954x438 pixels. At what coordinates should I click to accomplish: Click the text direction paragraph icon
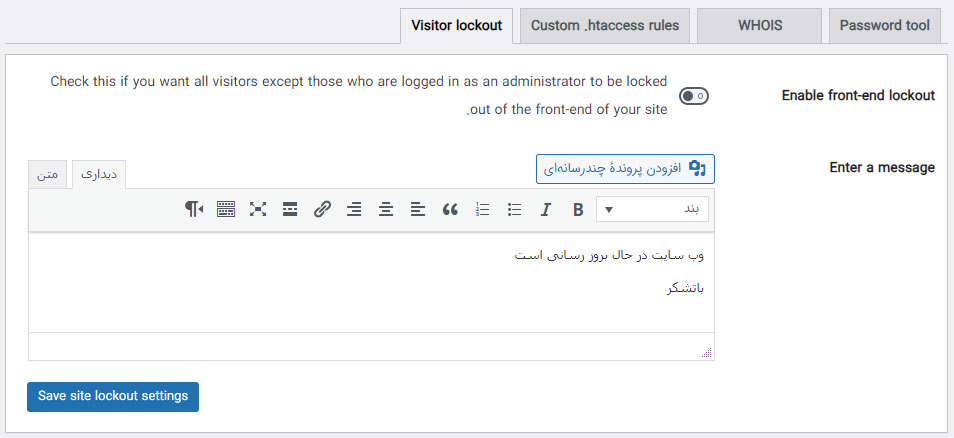pyautogui.click(x=194, y=209)
